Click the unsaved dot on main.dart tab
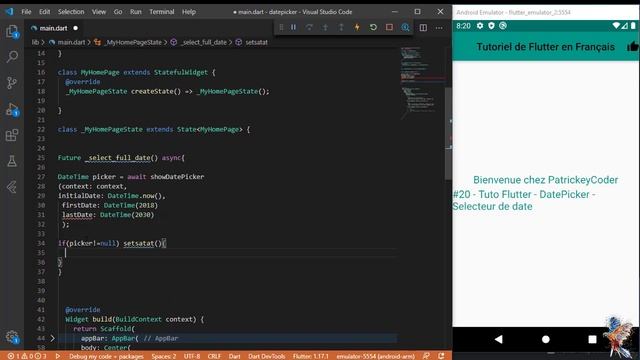 76,28
